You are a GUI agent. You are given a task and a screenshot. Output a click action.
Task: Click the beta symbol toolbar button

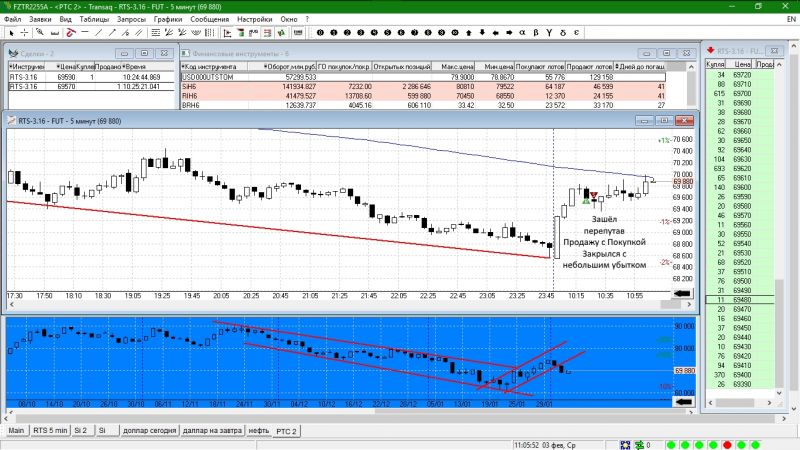point(536,32)
